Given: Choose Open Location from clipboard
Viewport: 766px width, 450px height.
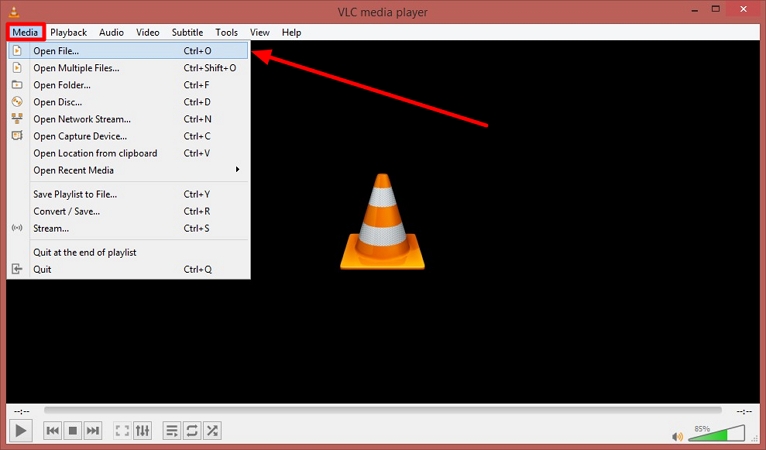Looking at the screenshot, I should click(x=128, y=153).
